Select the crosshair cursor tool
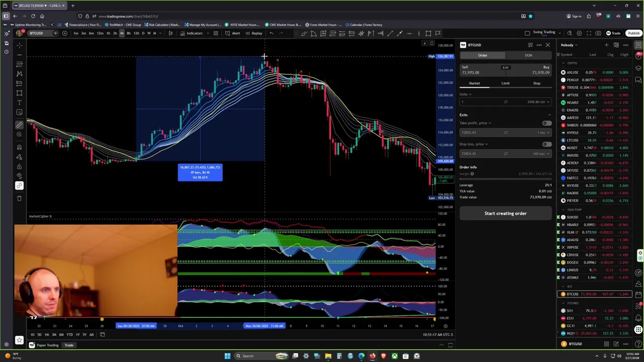Screen dimensions: 644x362 [x=19, y=45]
